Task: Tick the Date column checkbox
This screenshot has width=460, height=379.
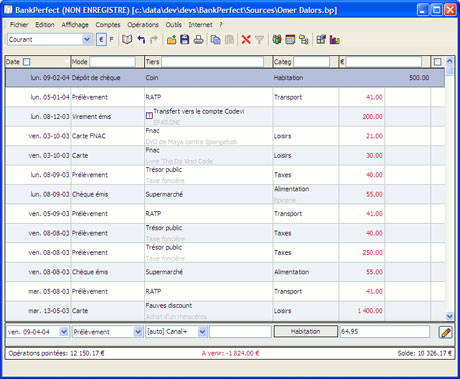Action: (x=27, y=62)
